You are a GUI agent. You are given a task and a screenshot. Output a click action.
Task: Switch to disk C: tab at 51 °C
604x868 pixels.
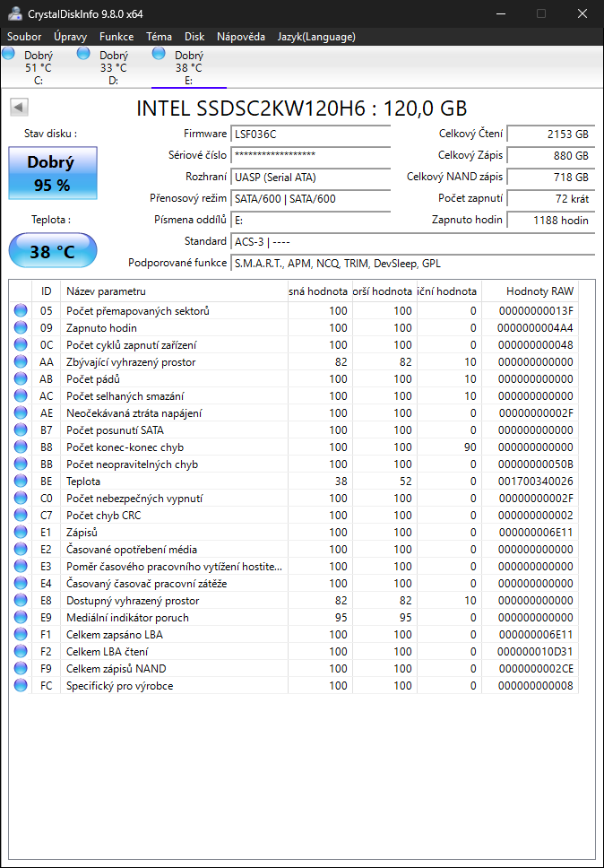pyautogui.click(x=39, y=67)
